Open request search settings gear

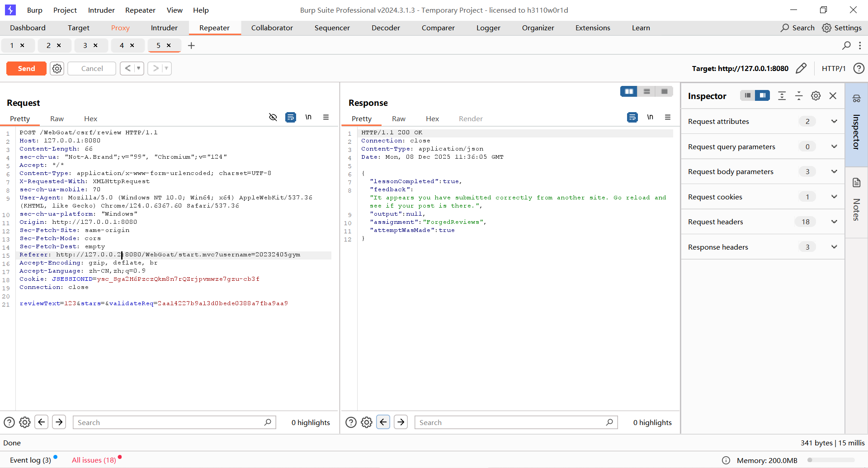[x=25, y=422]
